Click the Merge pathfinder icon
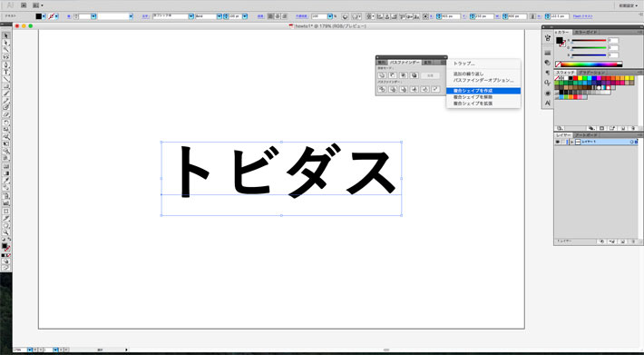The image size is (644, 355). tap(404, 89)
